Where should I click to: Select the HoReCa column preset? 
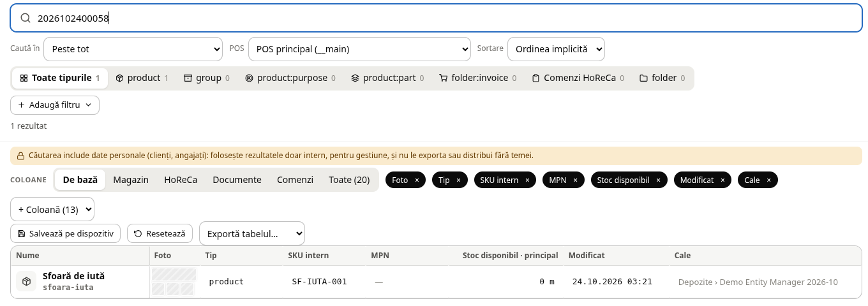(181, 180)
